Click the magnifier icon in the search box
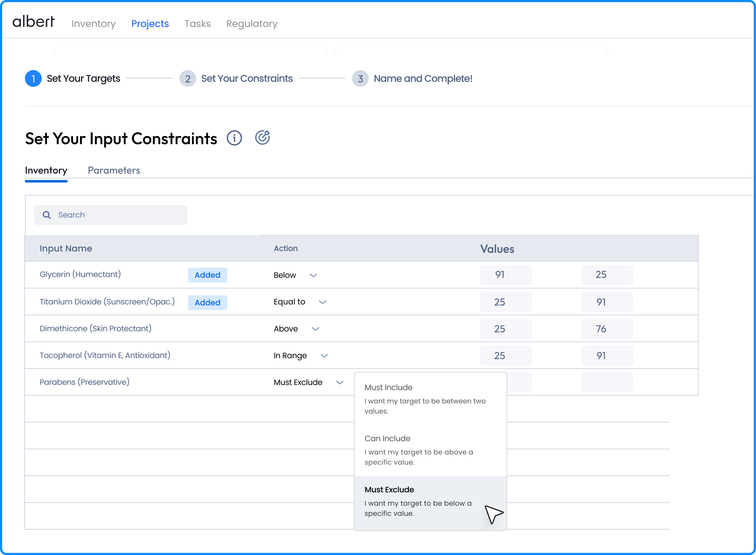This screenshot has height=555, width=756. coord(47,215)
